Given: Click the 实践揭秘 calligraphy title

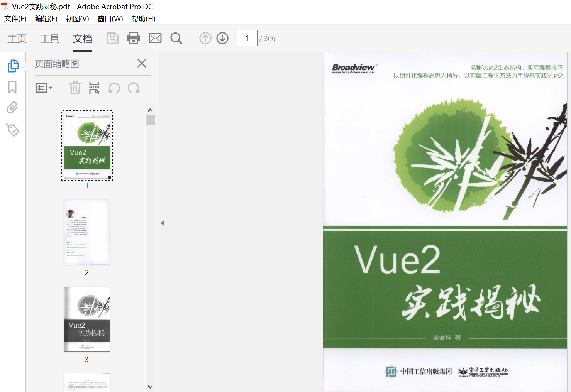Looking at the screenshot, I should (470, 303).
